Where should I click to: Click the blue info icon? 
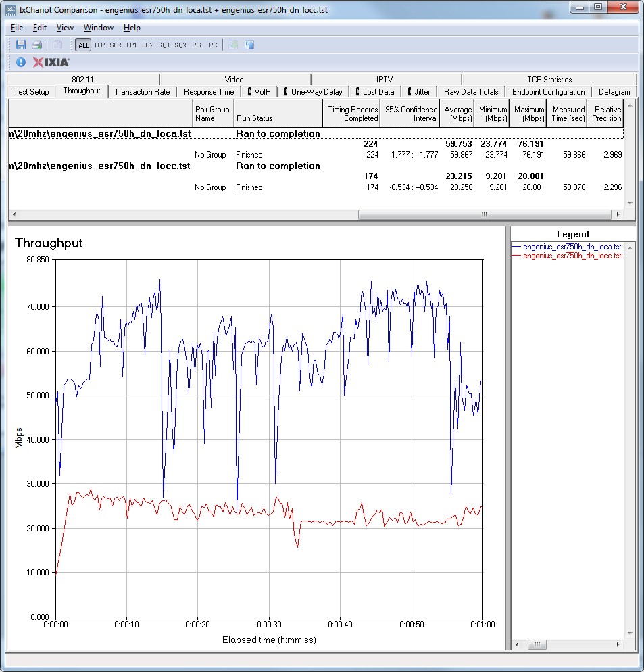point(20,63)
